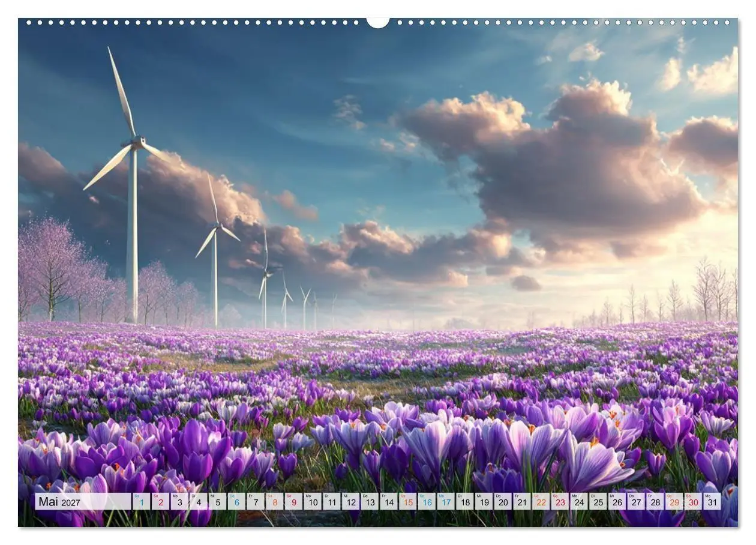Select day 28 in the calendar strip

coord(655,501)
